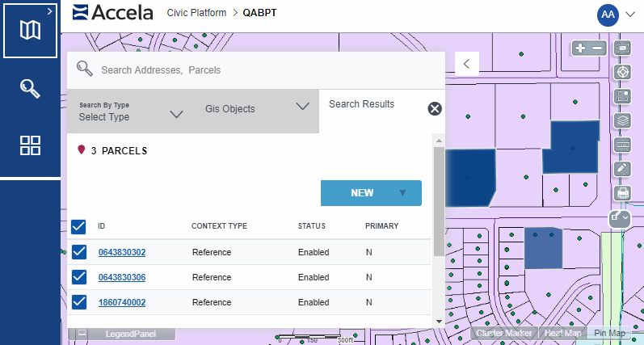The width and height of the screenshot is (644, 345).
Task: Uncheck the select-all parcels checkbox
Action: pyautogui.click(x=79, y=226)
